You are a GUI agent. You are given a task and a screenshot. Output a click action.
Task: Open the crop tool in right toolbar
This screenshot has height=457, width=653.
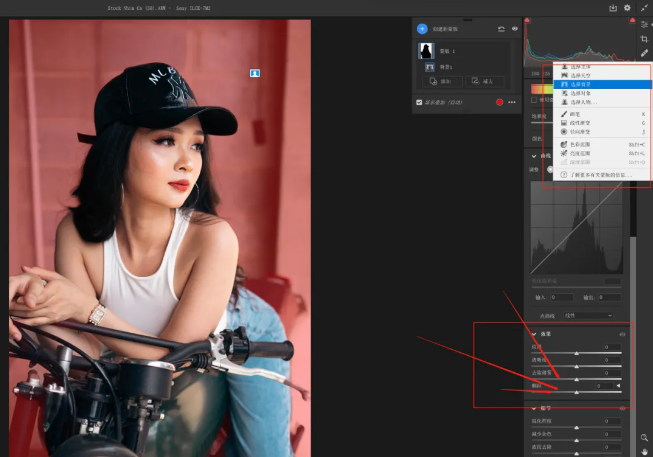click(x=644, y=38)
